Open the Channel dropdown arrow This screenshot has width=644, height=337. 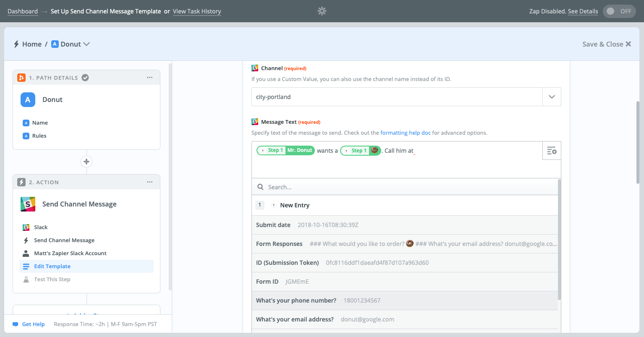[x=552, y=97]
